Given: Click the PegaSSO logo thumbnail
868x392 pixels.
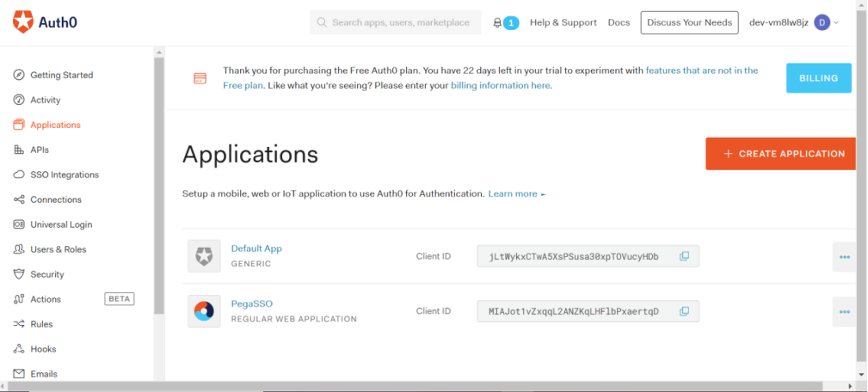Looking at the screenshot, I should 204,311.
